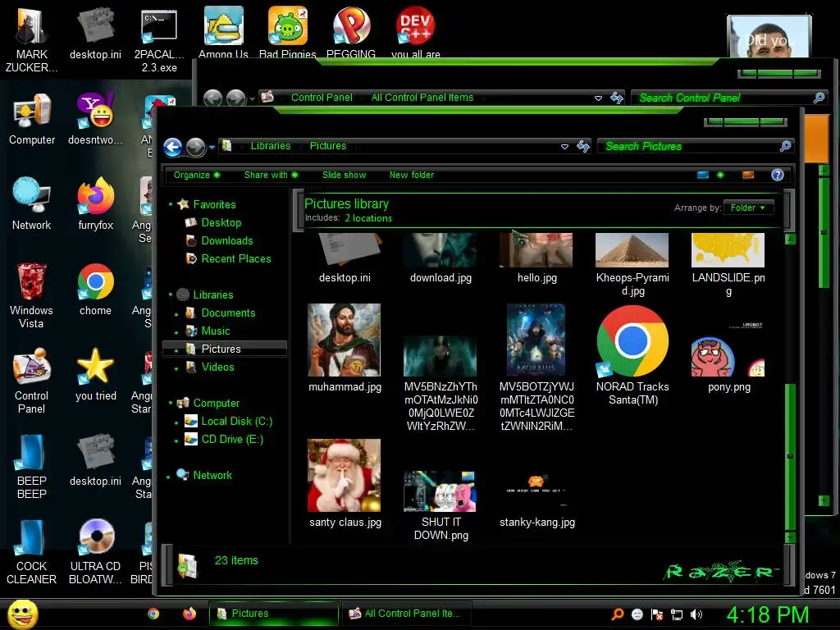Click the network tray icon
This screenshot has height=630, width=840.
pyautogui.click(x=677, y=614)
